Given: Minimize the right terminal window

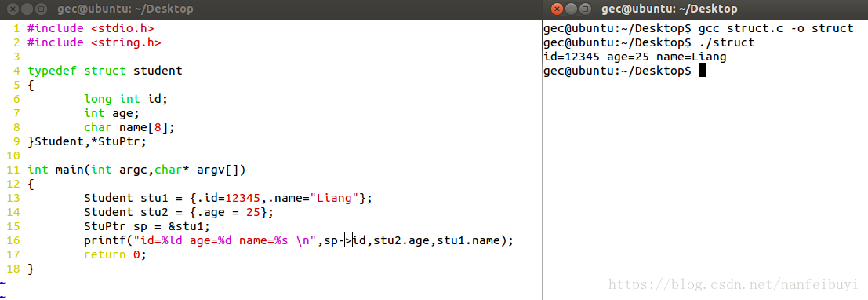Looking at the screenshot, I should tap(572, 9).
